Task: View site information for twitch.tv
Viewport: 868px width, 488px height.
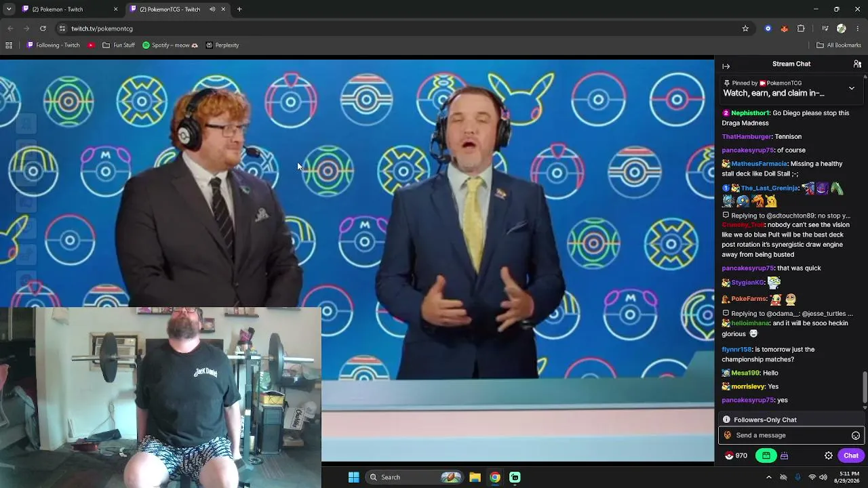Action: point(62,28)
